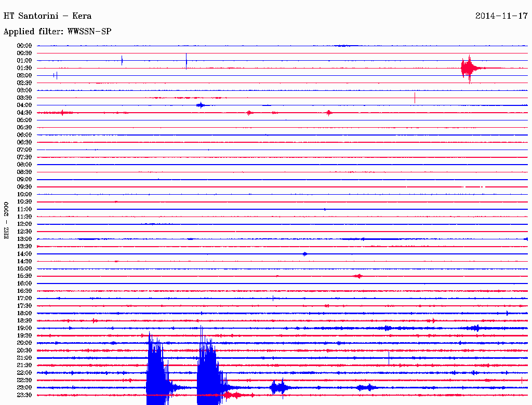Select the 02:30 time label
Viewport: 532px width, 405px height.
[x=24, y=83]
